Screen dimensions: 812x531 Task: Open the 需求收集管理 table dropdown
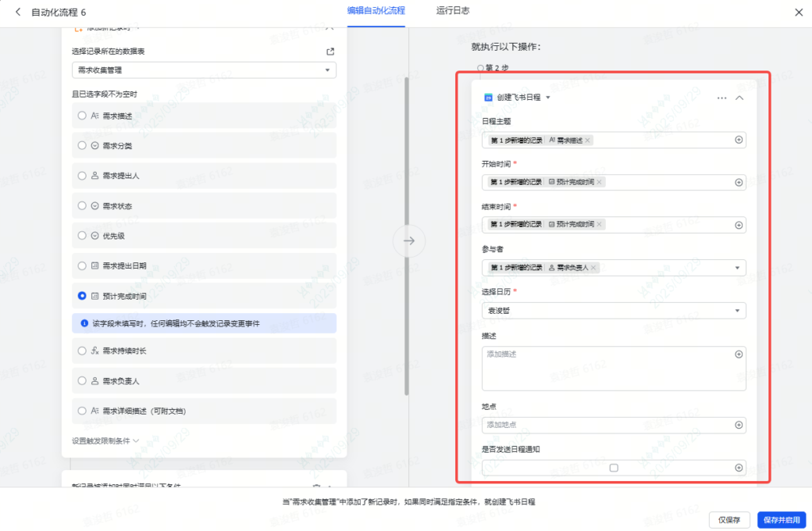(x=204, y=71)
